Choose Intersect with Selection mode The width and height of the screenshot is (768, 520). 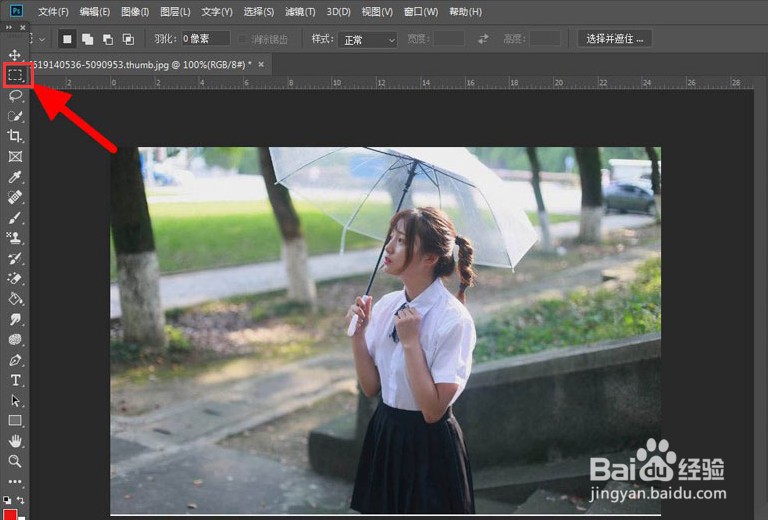(x=128, y=39)
